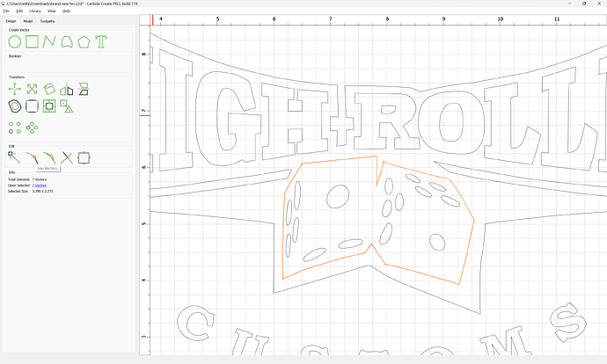Click the square-with-handles Edit tool icon
The height and width of the screenshot is (364, 607).
[x=84, y=158]
